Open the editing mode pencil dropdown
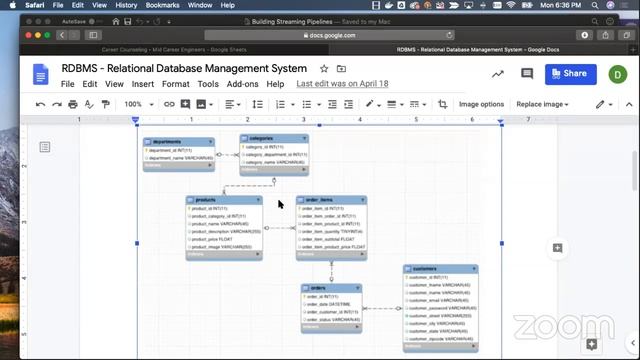Viewport: 640px width, 360px height. (604, 104)
